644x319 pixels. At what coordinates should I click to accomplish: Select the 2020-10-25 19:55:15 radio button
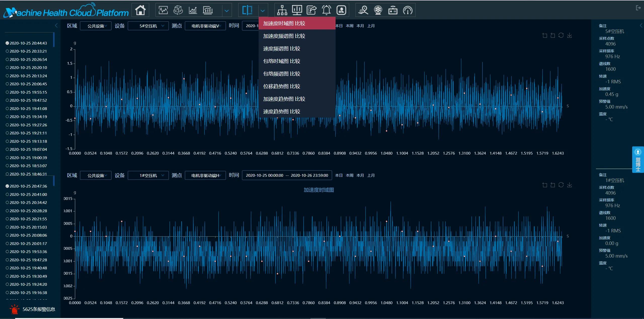click(7, 92)
